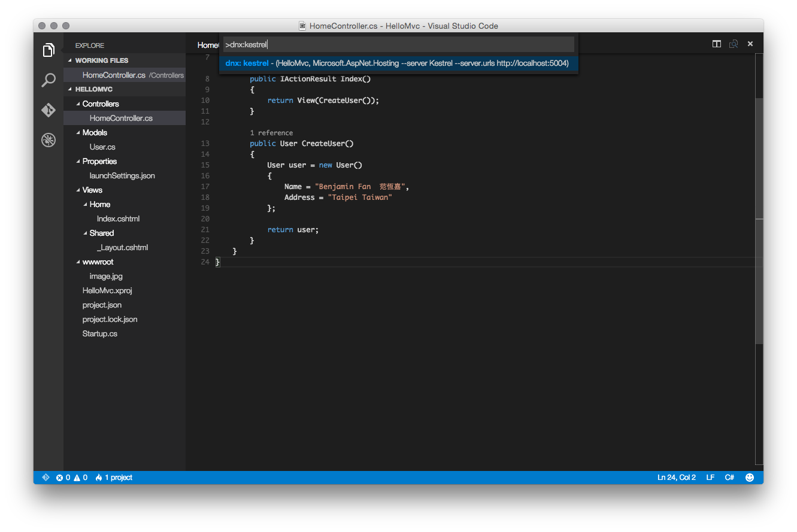Open the Explorer view icon

pos(49,50)
